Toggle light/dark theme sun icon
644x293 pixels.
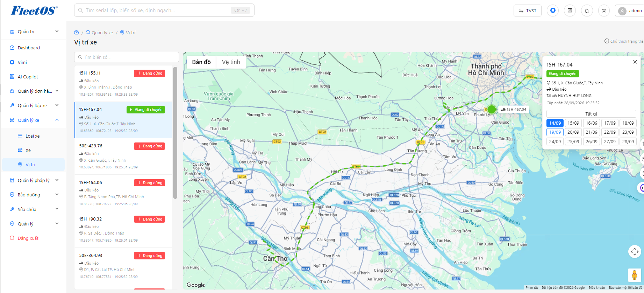604,11
